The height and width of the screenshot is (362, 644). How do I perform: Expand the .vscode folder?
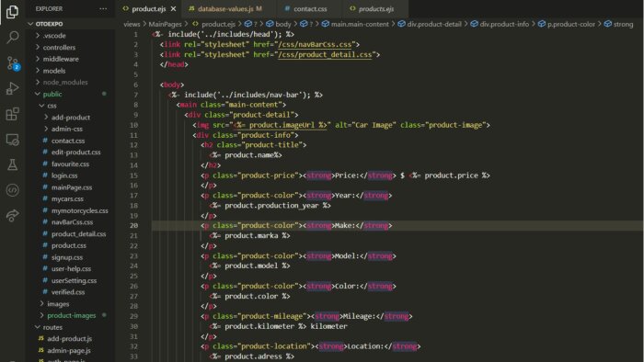[54, 36]
